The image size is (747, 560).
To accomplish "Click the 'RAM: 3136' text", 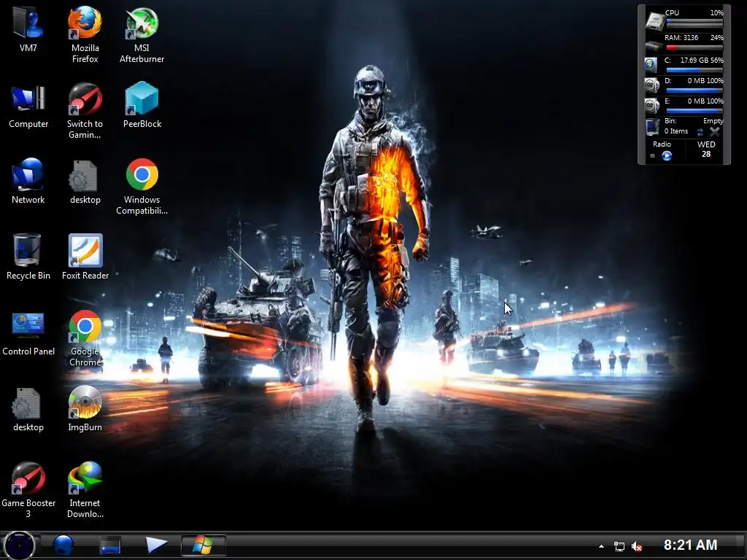I will 681,38.
